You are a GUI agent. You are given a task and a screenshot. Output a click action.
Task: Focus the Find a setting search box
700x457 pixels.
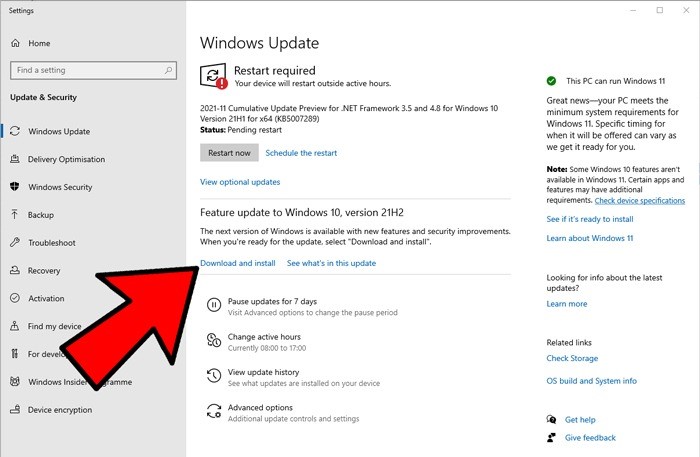point(93,70)
